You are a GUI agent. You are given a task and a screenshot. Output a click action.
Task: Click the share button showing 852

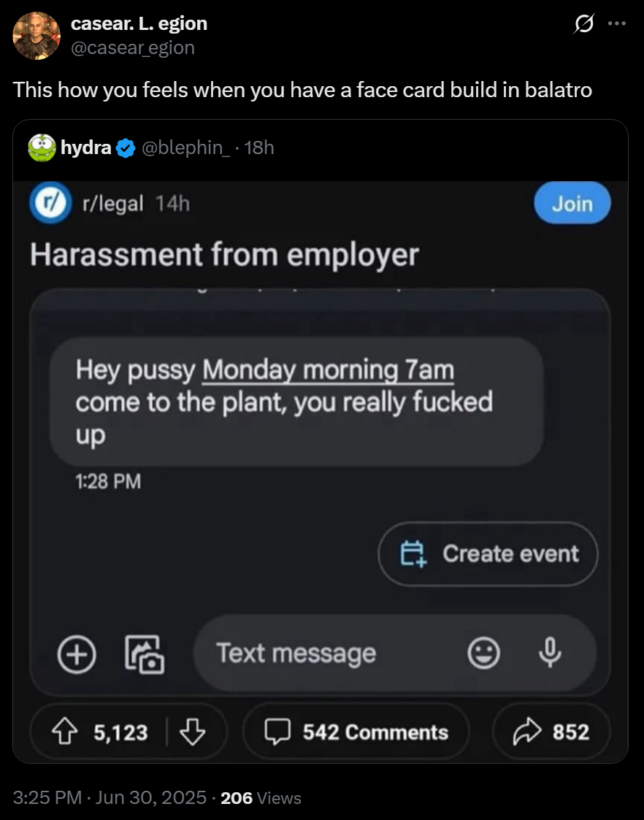[551, 732]
